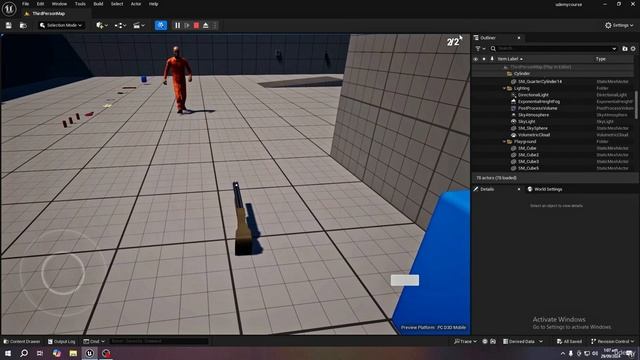Open the Build menu
Screen dimensions: 640x360
pyautogui.click(x=98, y=4)
